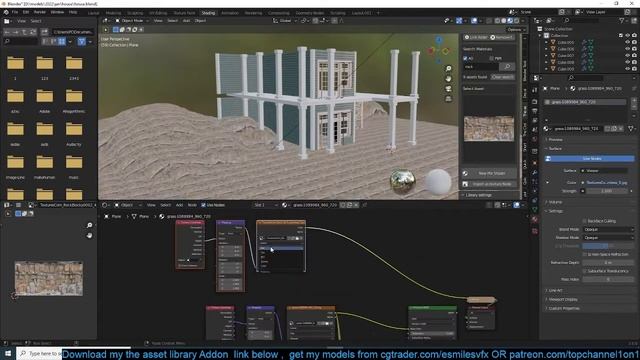Select the grass material slot in list
The image size is (640, 360).
pyautogui.click(x=586, y=102)
